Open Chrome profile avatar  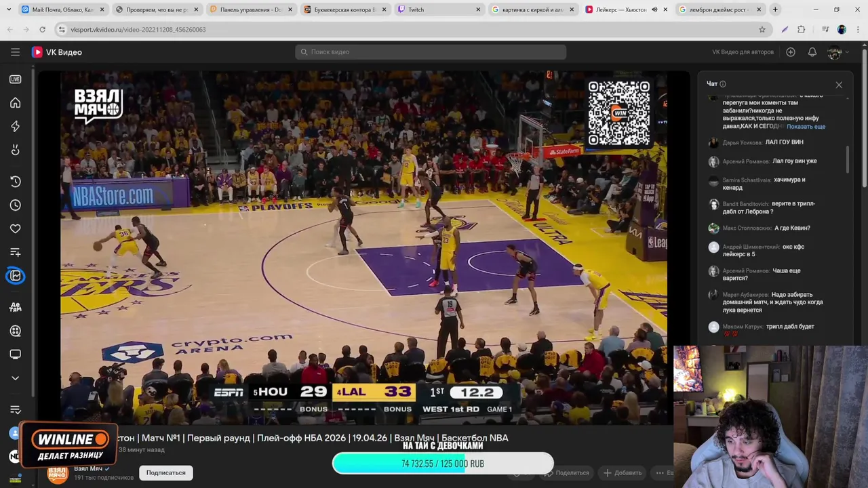point(842,29)
